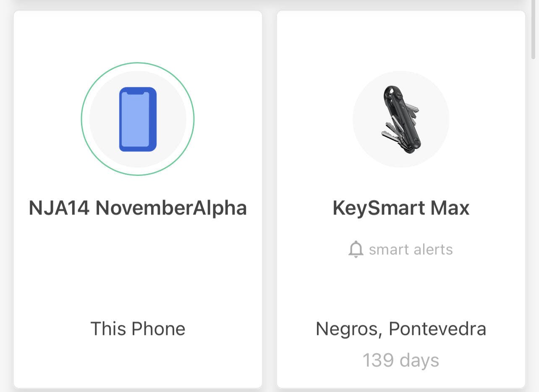Open the KeySmart Max device title
Image resolution: width=539 pixels, height=392 pixels.
[x=401, y=208]
